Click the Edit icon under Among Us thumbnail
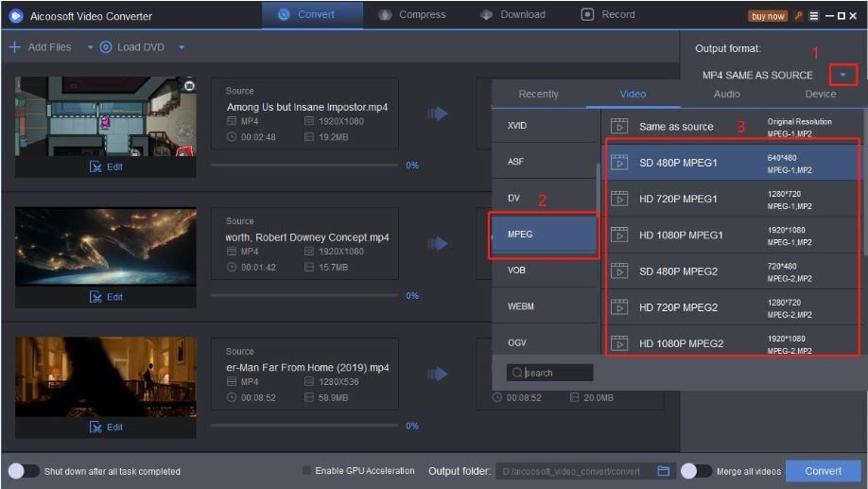This screenshot has height=489, width=868. click(95, 166)
